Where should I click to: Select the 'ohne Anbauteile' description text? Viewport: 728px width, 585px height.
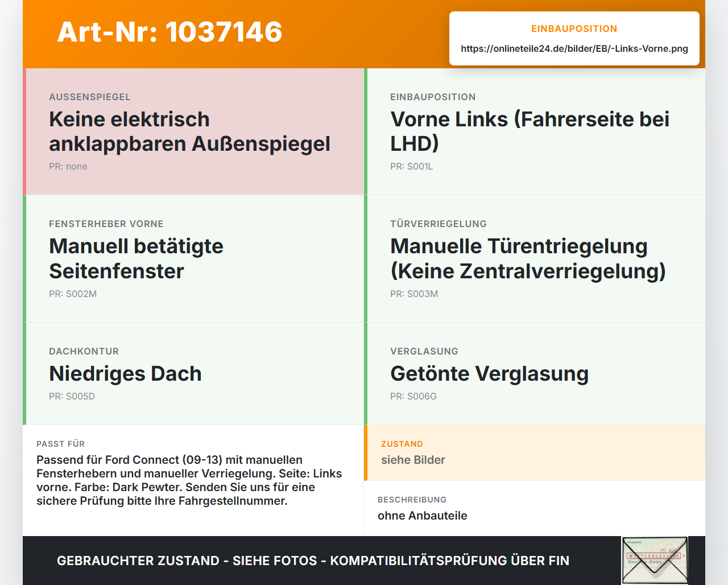(423, 516)
